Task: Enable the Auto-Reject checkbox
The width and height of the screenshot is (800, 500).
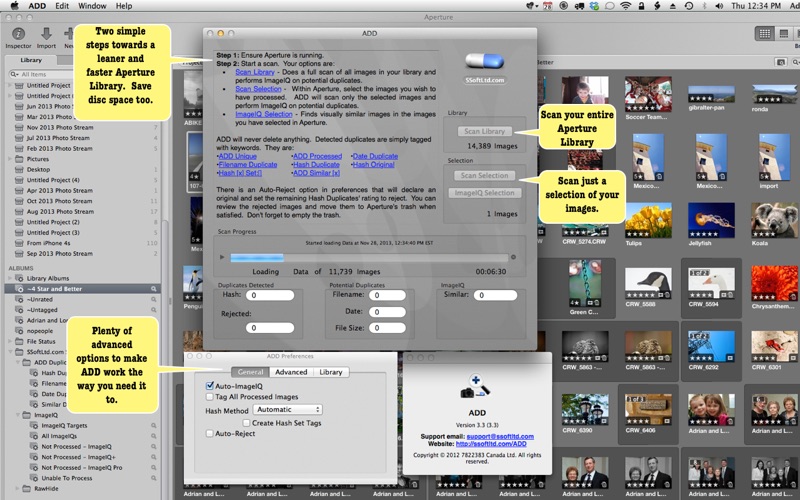Action: point(210,433)
